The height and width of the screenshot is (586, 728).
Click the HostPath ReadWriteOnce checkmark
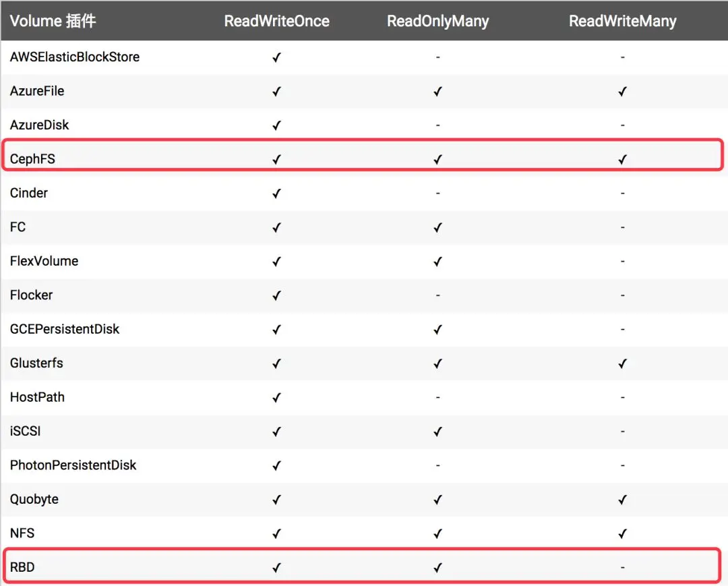[277, 398]
